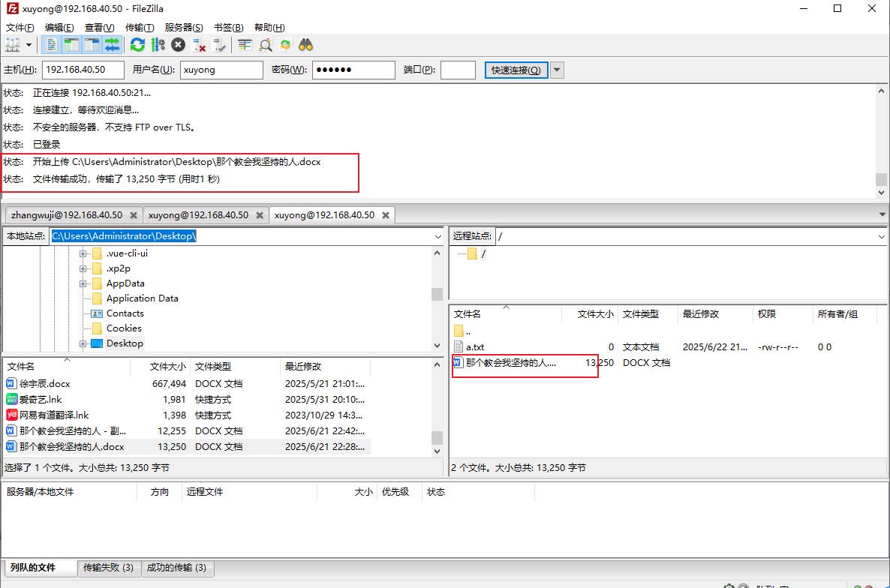Cancel the current operation
This screenshot has height=588, width=890.
click(178, 45)
